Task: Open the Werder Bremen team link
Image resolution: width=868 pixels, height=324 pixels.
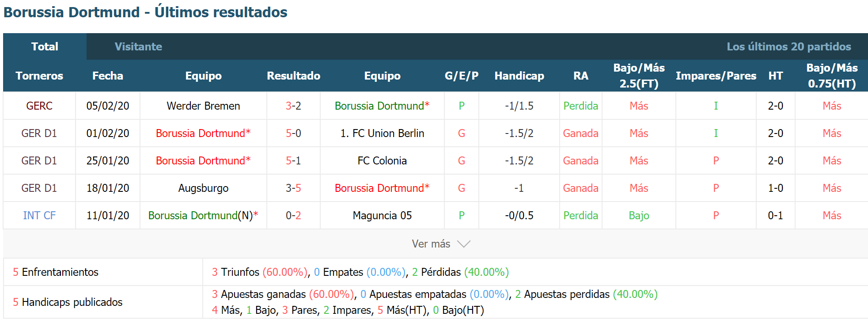Action: tap(203, 106)
